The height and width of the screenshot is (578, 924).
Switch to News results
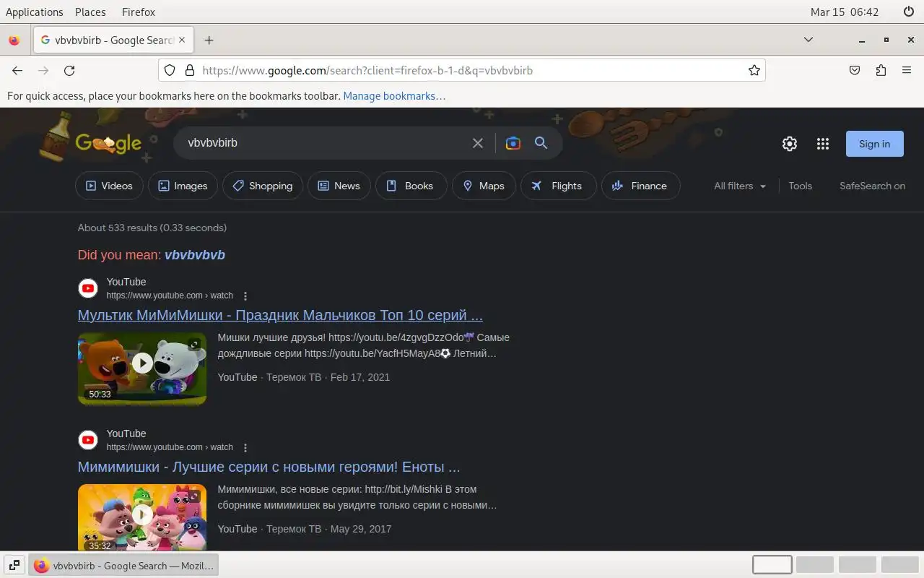[339, 186]
